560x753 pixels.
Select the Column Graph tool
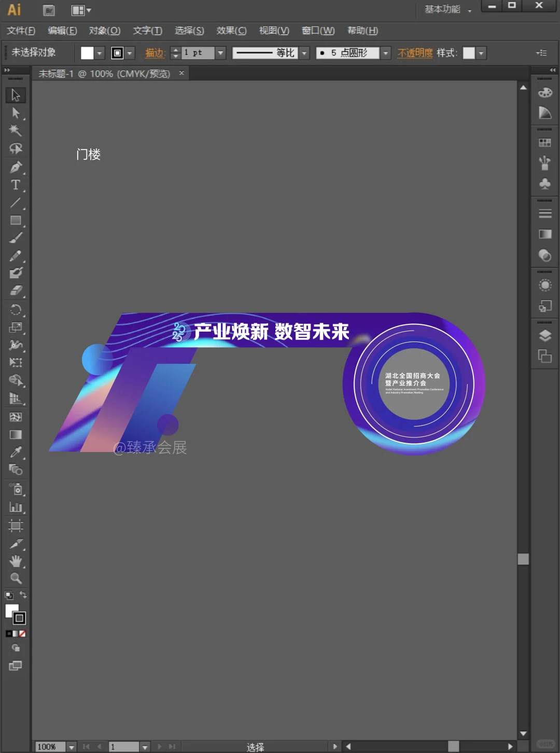[x=16, y=506]
